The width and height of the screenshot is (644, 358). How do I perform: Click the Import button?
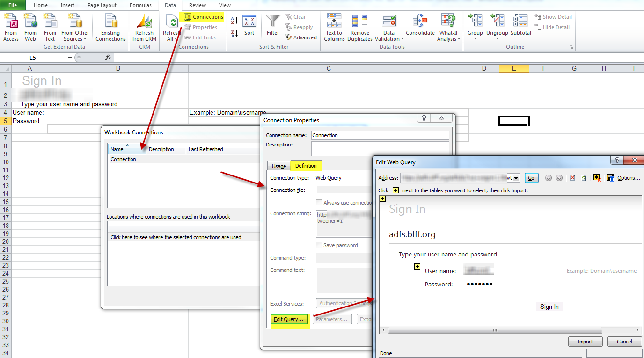coord(585,342)
